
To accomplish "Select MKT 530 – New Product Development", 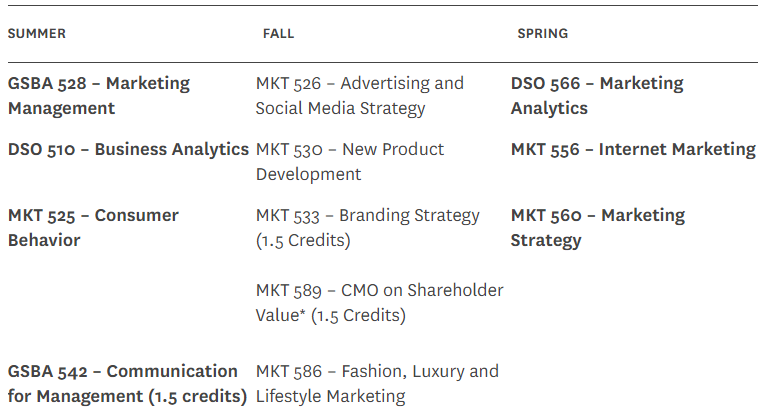I will point(350,162).
